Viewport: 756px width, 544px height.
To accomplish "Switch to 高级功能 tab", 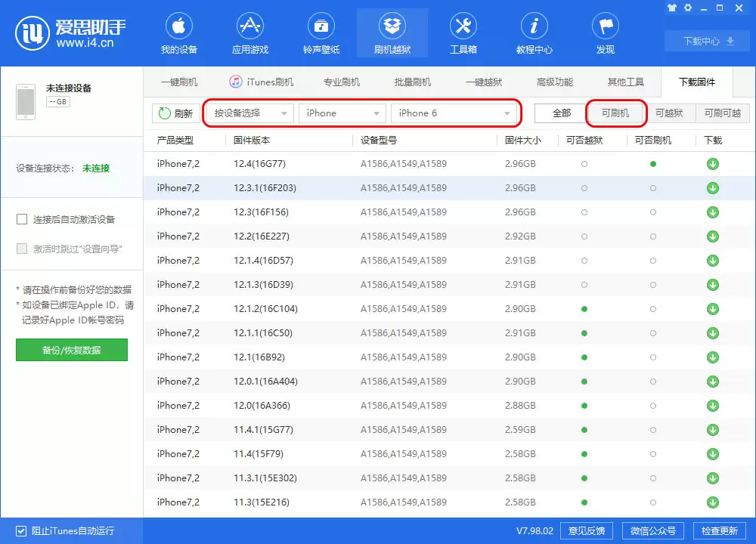I will (x=554, y=82).
